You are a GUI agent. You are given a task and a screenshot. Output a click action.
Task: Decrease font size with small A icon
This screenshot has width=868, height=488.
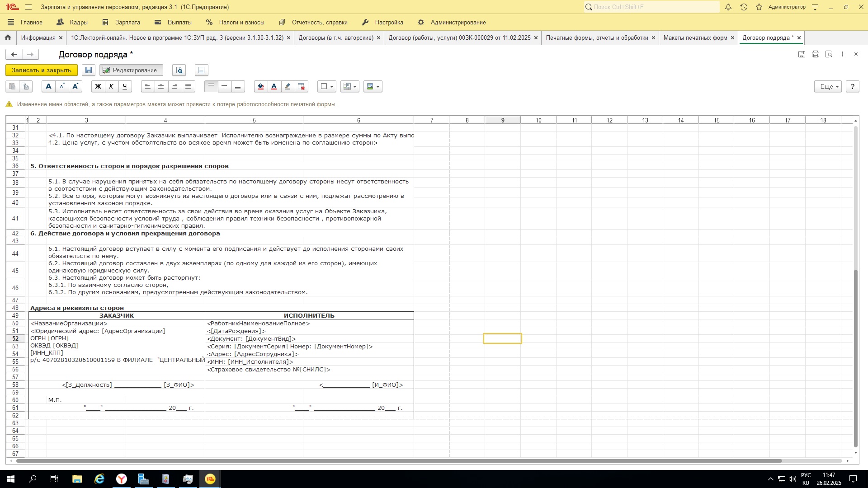[x=62, y=86]
